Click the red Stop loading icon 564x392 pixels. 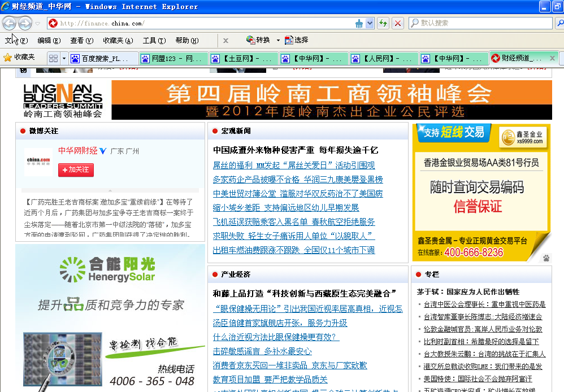tap(398, 23)
